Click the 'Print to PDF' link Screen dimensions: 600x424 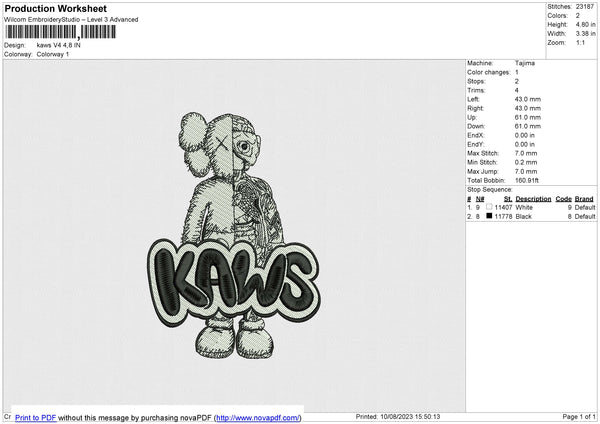36,417
